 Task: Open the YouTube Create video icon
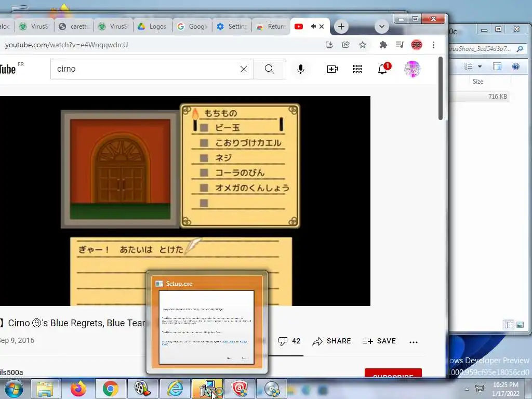[x=332, y=69]
